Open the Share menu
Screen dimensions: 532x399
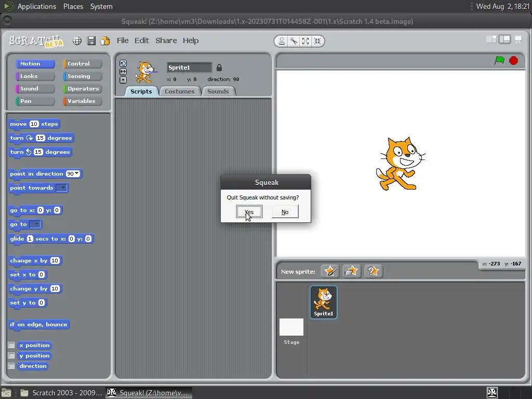tap(166, 41)
